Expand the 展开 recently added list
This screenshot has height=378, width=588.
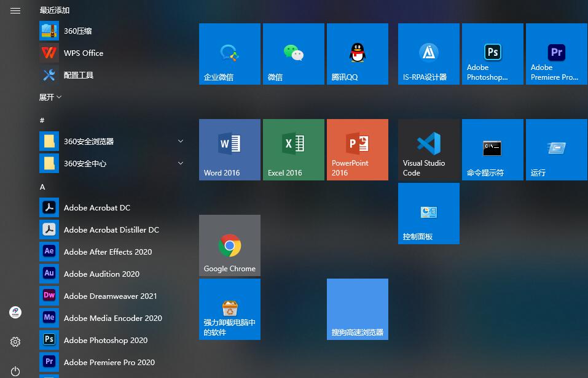[50, 97]
